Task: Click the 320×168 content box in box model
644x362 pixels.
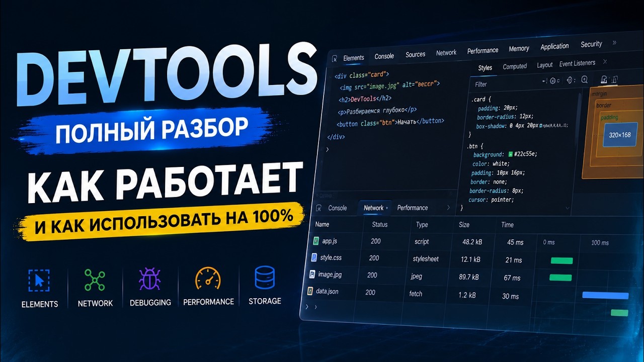Action: coord(619,135)
